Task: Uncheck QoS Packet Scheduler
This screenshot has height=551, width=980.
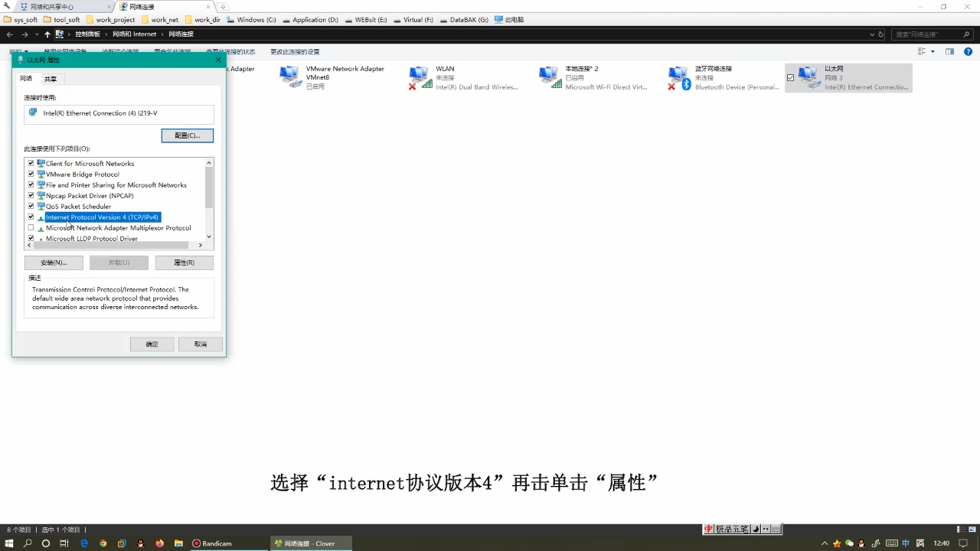Action: coord(31,206)
